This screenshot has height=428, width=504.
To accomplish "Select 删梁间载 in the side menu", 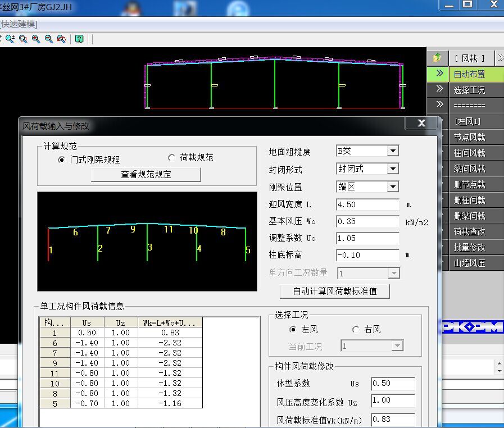I will (476, 216).
